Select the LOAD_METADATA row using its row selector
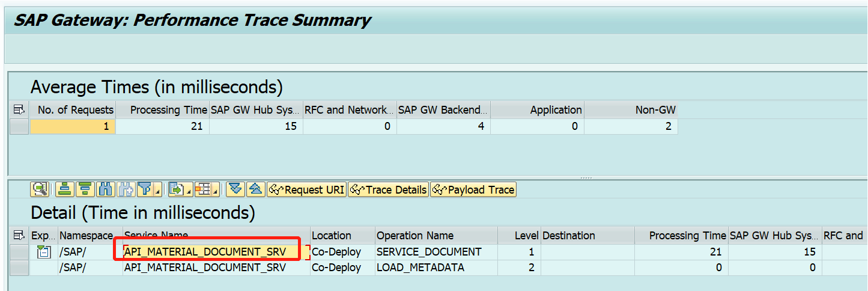 click(x=19, y=268)
